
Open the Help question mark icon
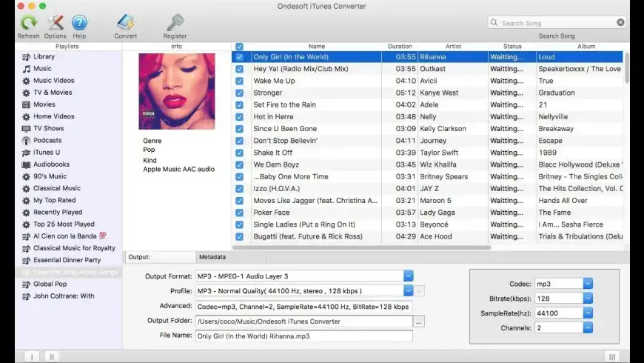pos(79,23)
